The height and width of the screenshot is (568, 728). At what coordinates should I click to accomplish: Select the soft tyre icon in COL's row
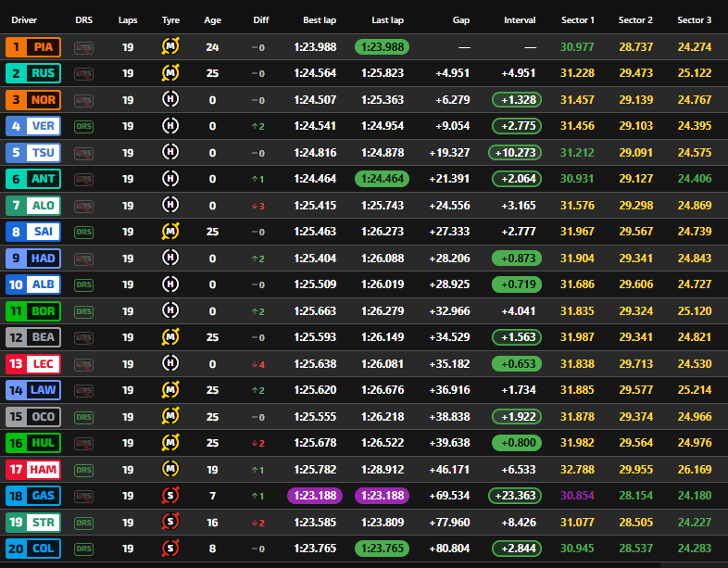170,549
